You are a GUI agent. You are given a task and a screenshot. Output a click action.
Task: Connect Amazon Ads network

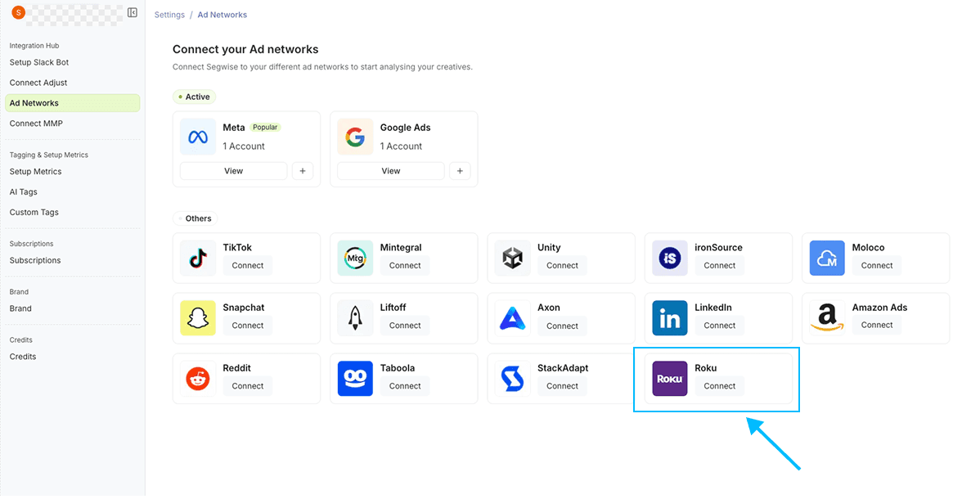coord(877,325)
